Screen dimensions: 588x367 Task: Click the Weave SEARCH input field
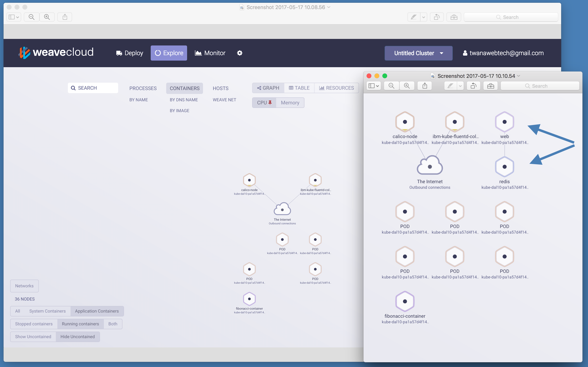[93, 88]
